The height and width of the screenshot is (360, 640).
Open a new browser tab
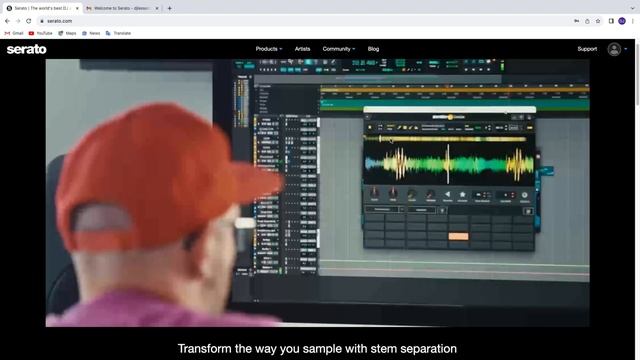(169, 8)
